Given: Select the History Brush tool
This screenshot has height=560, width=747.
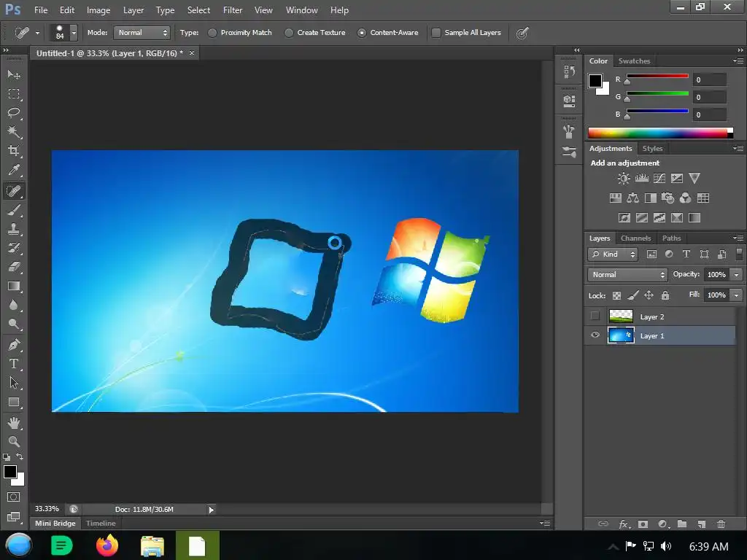Looking at the screenshot, I should (14, 248).
